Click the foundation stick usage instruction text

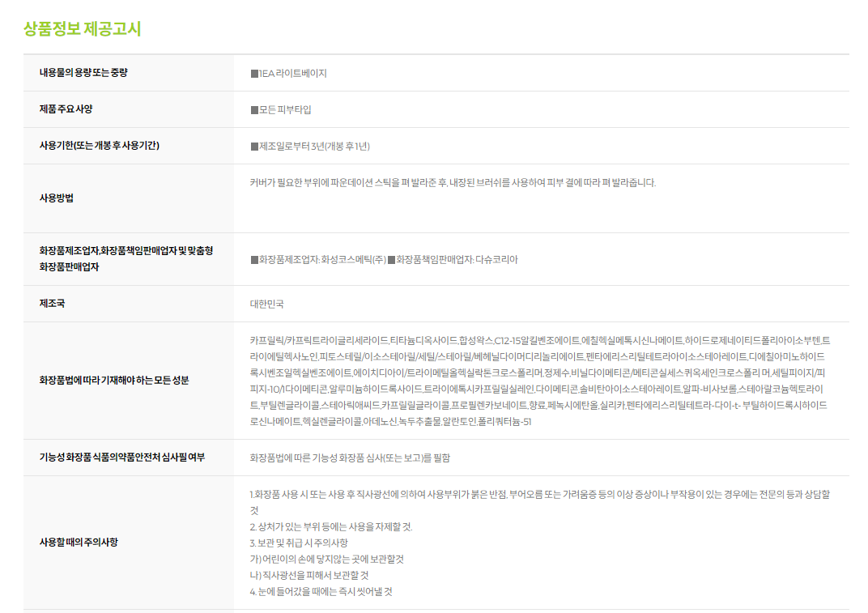pyautogui.click(x=453, y=182)
